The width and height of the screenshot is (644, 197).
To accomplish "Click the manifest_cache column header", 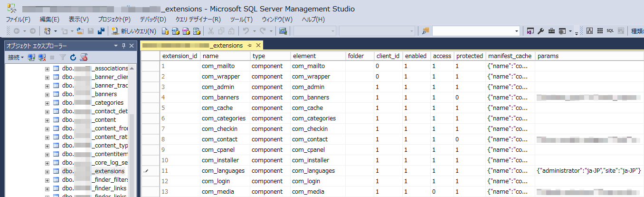I will (x=510, y=56).
